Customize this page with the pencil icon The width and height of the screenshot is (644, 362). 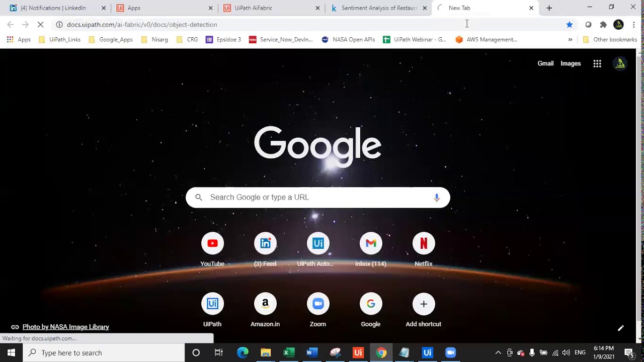621,328
